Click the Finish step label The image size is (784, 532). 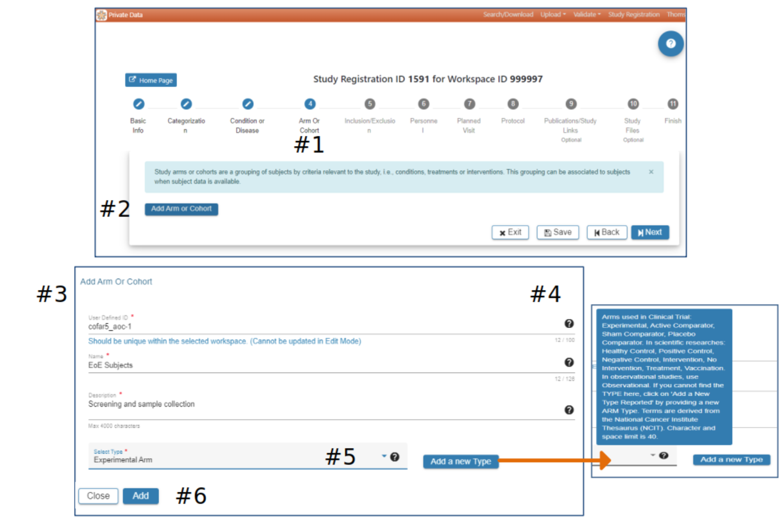tap(673, 121)
